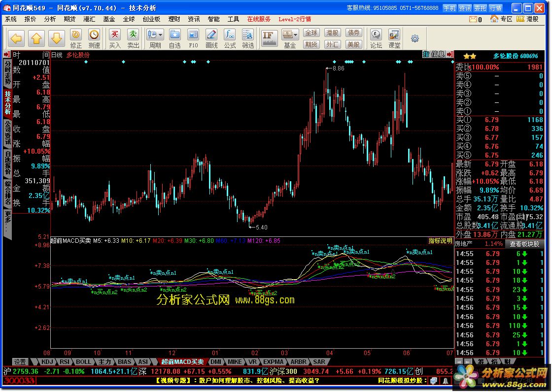552x392 pixels.
Task: Open the 论坛 forum icon
Action: [376, 38]
